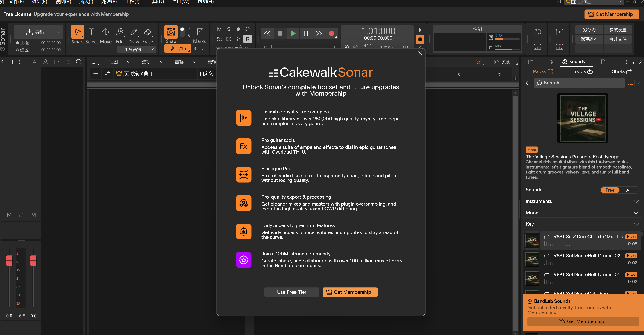The image size is (644, 335).
Task: Toggle the Snap To/By switch
Action: pos(182,32)
